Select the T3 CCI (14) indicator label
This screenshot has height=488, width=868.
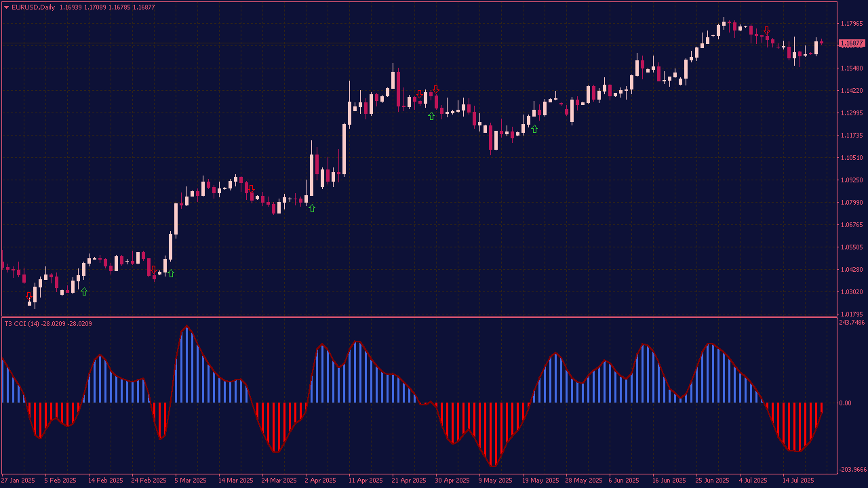coord(48,324)
